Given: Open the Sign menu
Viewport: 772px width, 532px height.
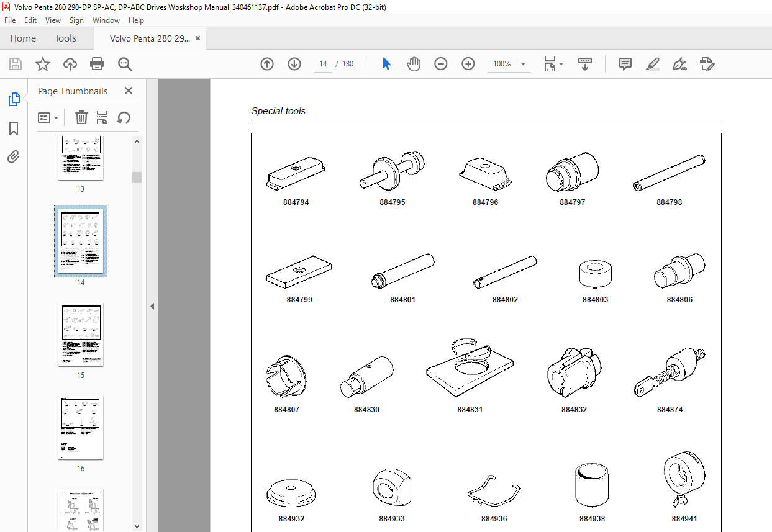Looking at the screenshot, I should click(76, 20).
